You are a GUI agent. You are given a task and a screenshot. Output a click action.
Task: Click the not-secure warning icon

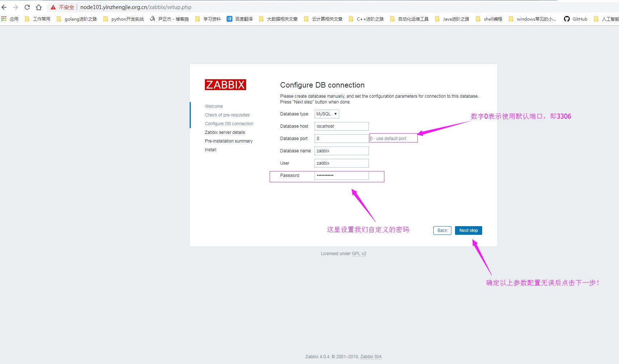pos(53,7)
